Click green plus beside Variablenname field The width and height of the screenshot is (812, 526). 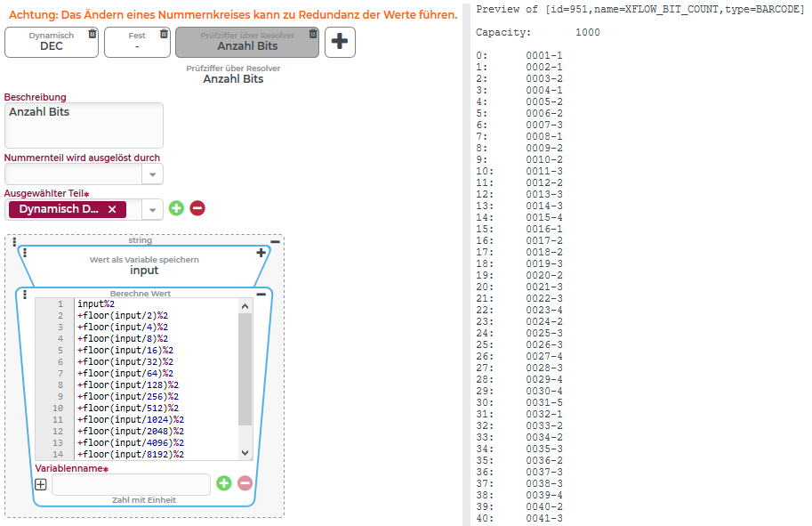point(224,483)
